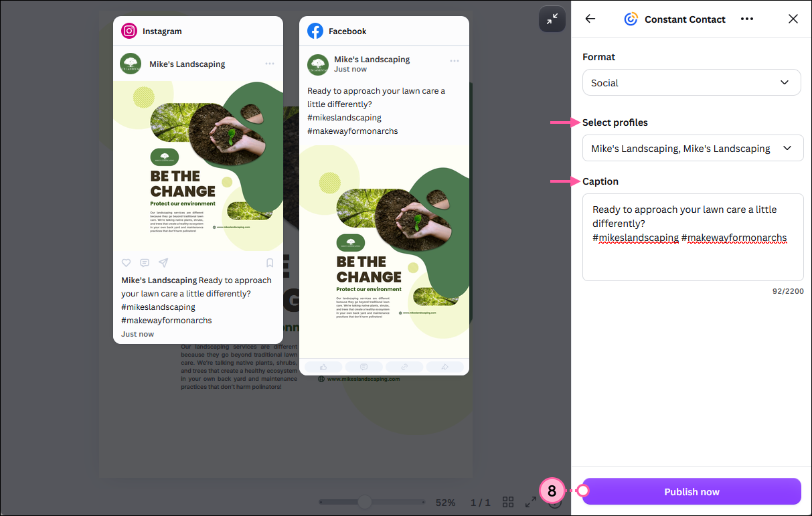Screen dimensions: 812x516
Task: Click the Facebook comment button
Action: (x=364, y=367)
